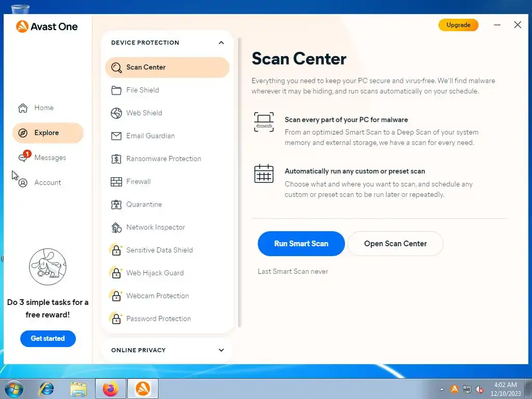Go to the Home page
This screenshot has width=532, height=399.
[48, 108]
